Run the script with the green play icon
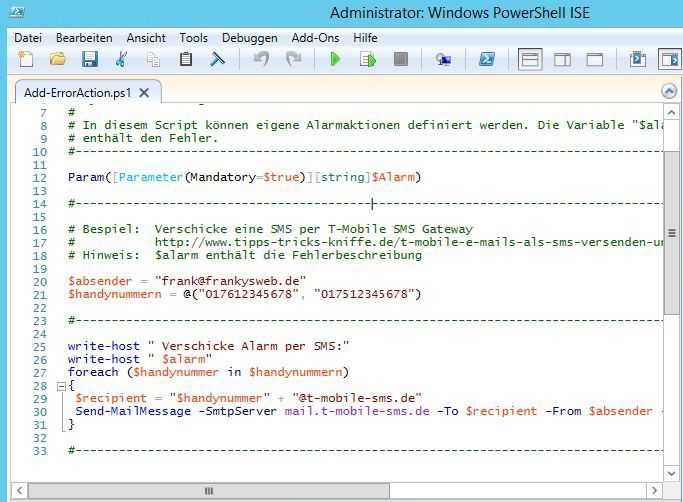The height and width of the screenshot is (502, 683). click(335, 60)
